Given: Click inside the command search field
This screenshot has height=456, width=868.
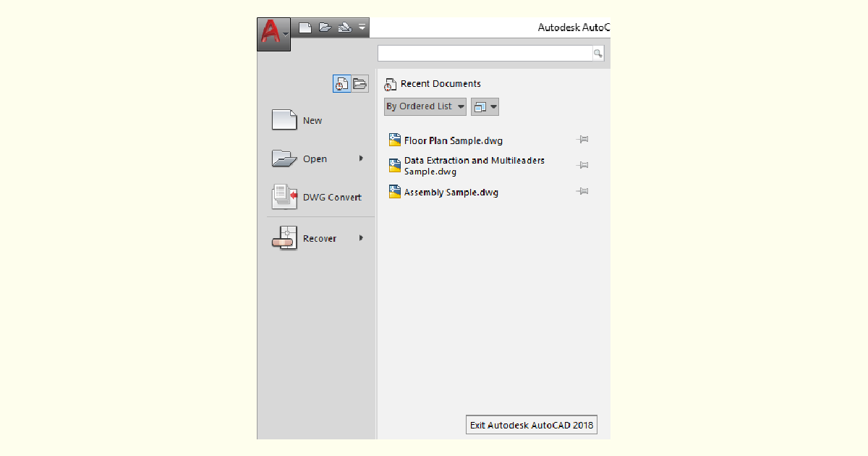Looking at the screenshot, I should click(485, 53).
